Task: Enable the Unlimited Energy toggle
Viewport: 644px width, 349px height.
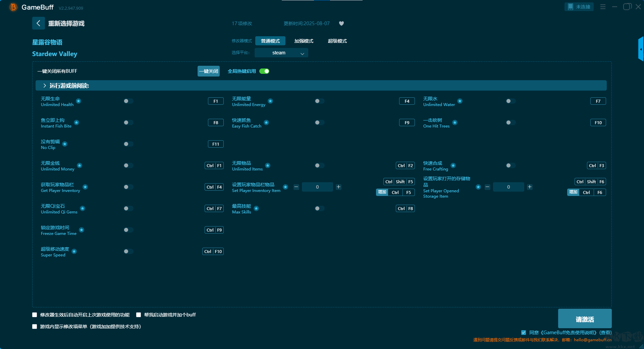Action: (x=319, y=101)
